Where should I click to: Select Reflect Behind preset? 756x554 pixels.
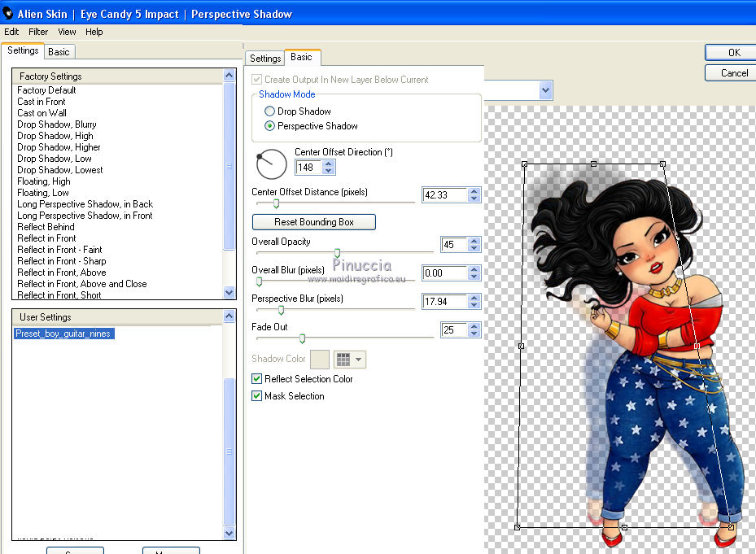tap(46, 227)
